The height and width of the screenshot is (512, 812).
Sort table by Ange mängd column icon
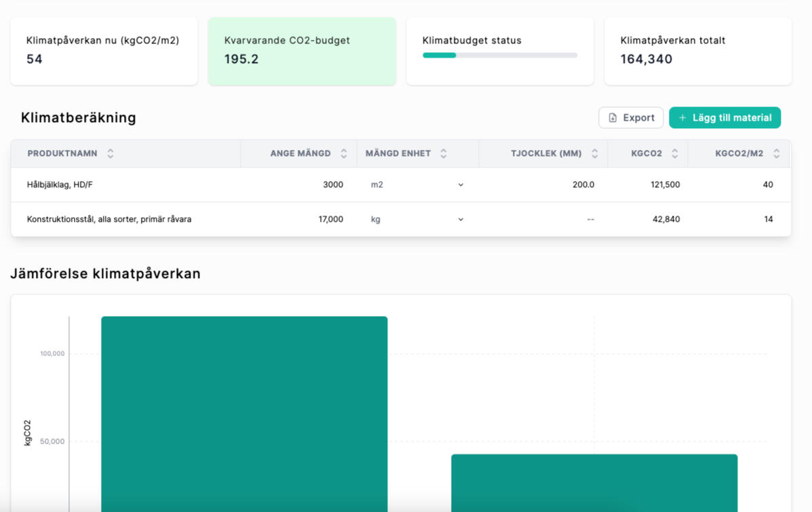click(344, 154)
